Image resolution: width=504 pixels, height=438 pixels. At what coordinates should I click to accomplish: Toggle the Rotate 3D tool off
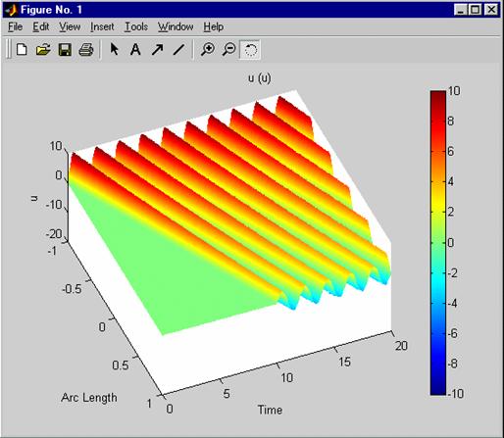coord(250,50)
